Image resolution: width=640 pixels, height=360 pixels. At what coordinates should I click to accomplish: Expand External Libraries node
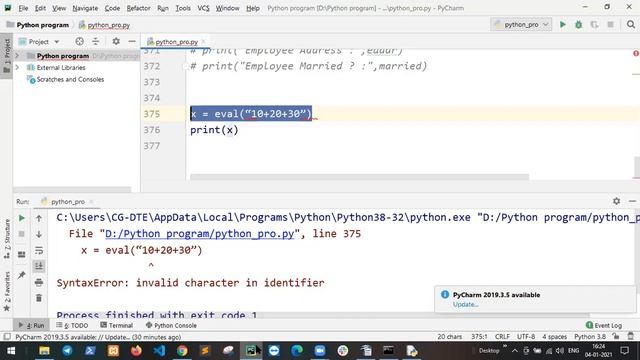tap(17, 67)
